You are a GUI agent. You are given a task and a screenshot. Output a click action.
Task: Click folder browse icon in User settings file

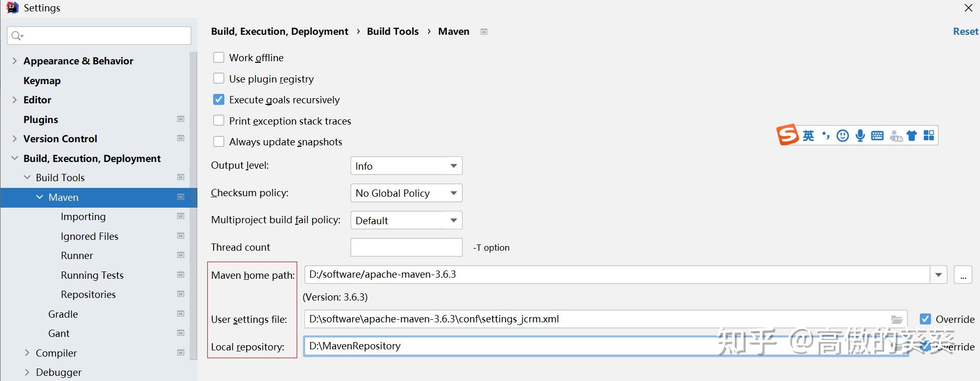click(897, 319)
